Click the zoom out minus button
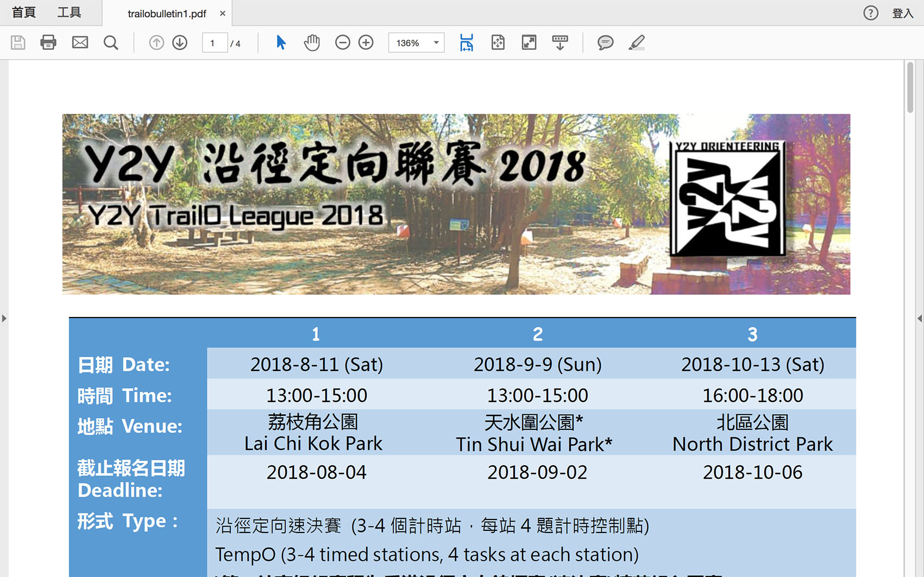 [x=343, y=42]
